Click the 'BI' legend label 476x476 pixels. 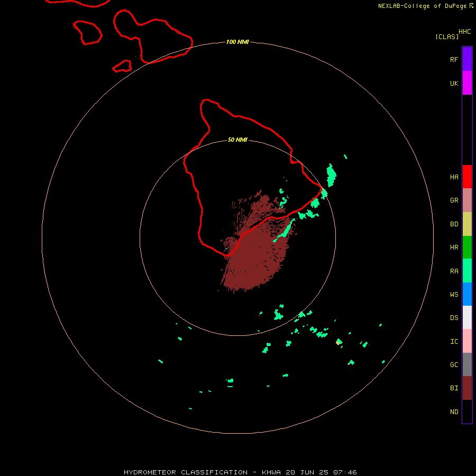(x=454, y=388)
